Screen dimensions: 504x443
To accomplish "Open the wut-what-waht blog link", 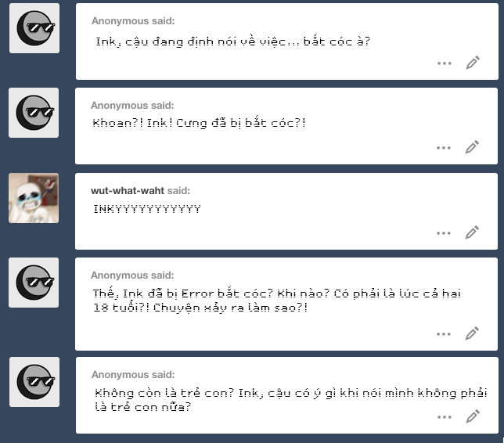I will click(128, 191).
